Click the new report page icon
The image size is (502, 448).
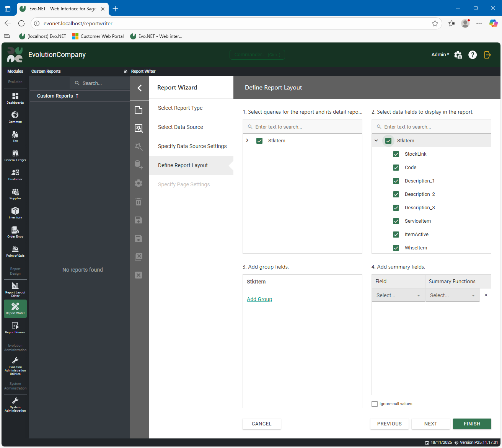(139, 110)
